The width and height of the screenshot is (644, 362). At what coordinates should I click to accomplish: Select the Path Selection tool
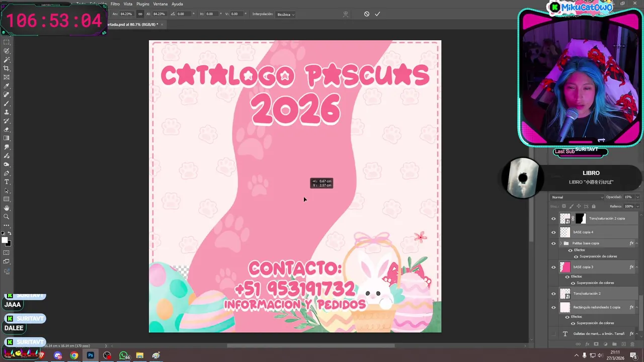click(7, 191)
